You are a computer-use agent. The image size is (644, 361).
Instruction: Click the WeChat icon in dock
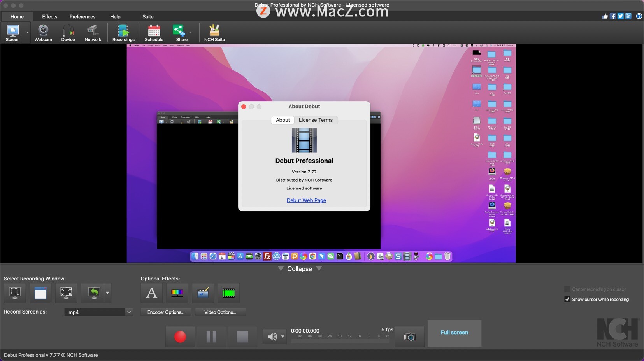[331, 256]
